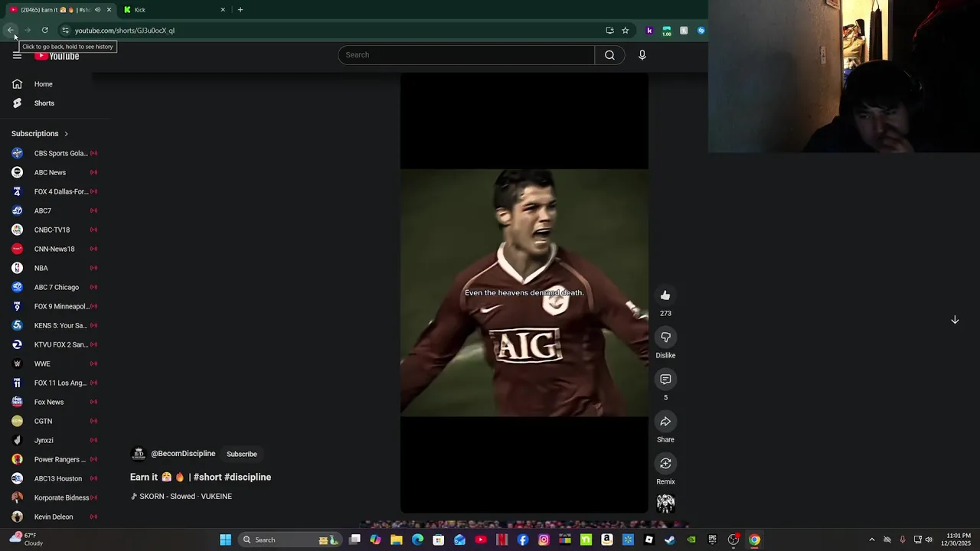Screen dimensions: 980x551
Task: Open the extension showing 1.00 badge
Action: 667,31
